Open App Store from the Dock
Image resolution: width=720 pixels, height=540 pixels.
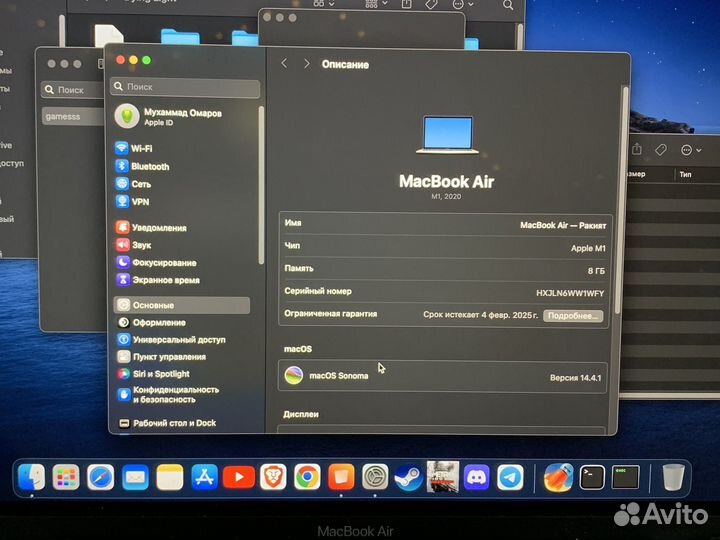tap(204, 478)
